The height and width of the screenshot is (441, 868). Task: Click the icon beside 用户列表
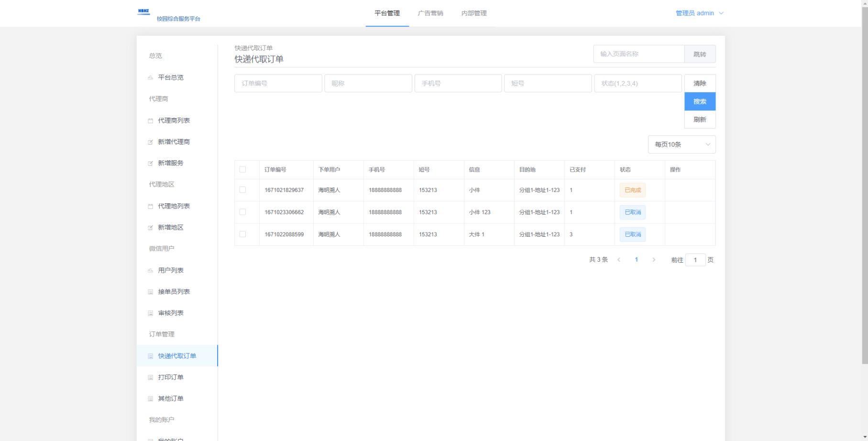pos(151,271)
